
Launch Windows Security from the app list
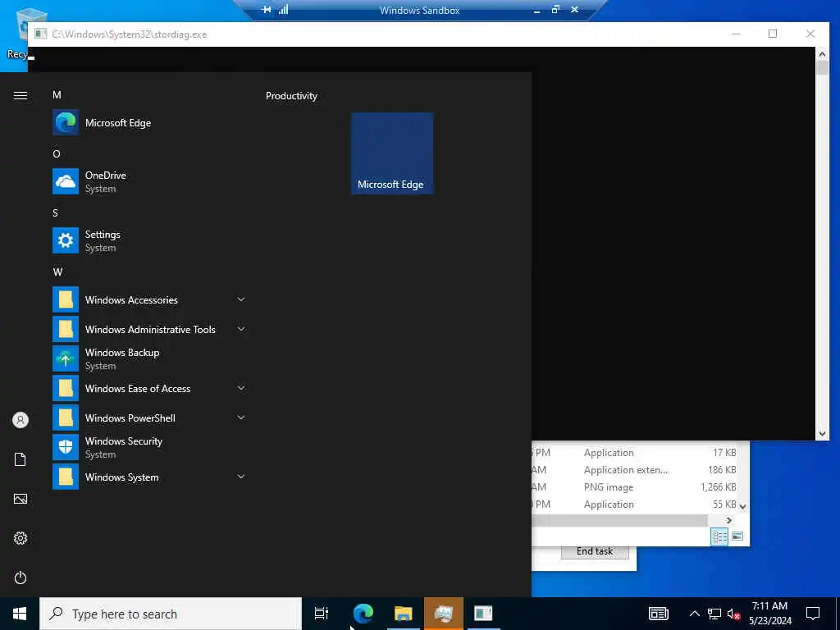(x=149, y=447)
